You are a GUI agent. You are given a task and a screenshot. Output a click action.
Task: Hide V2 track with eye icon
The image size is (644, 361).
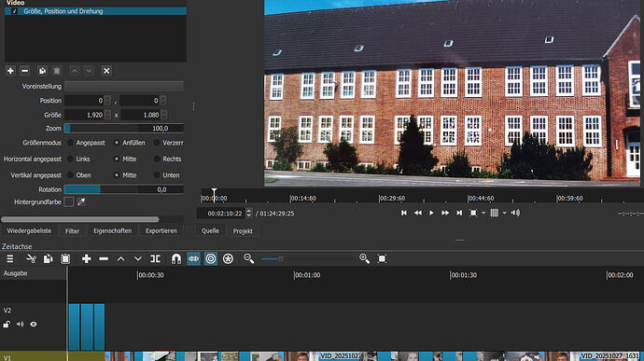(x=34, y=324)
